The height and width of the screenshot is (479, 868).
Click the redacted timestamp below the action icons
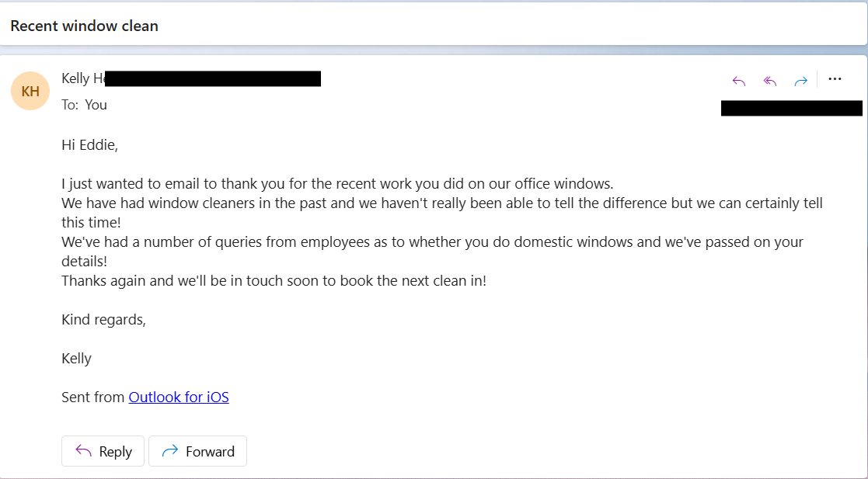pos(791,108)
